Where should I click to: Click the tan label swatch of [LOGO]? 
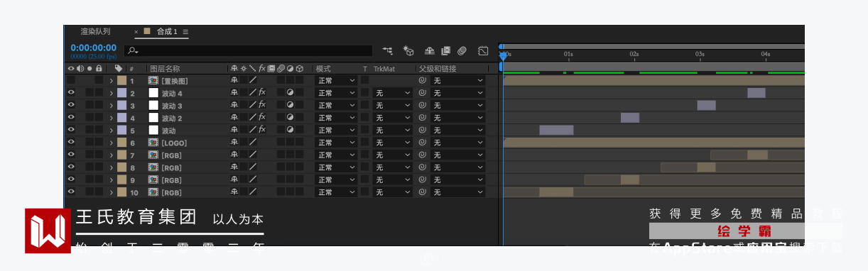(x=121, y=143)
